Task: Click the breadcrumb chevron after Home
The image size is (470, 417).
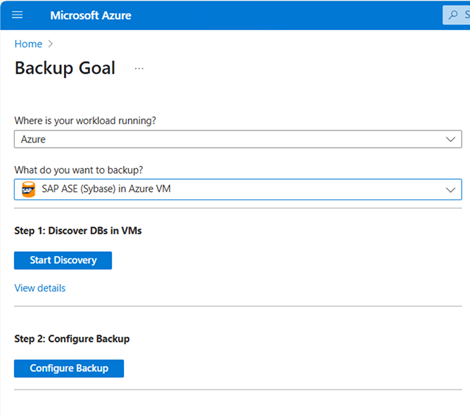Action: point(50,44)
